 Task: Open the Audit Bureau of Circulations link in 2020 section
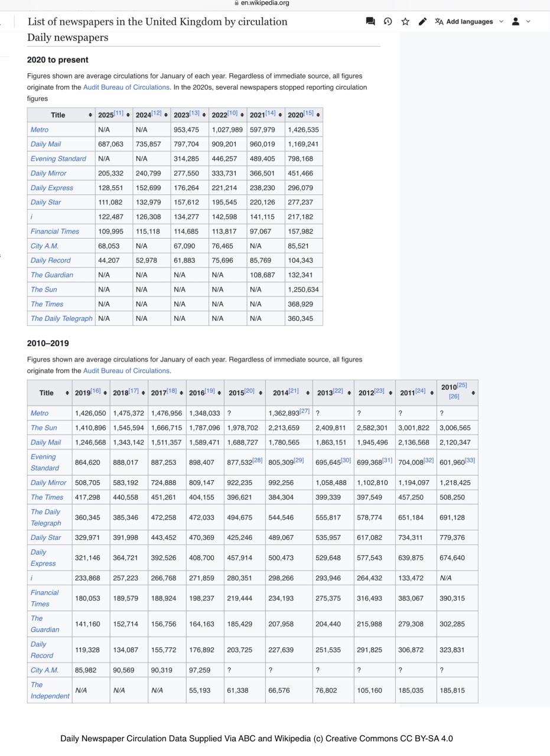pos(126,87)
